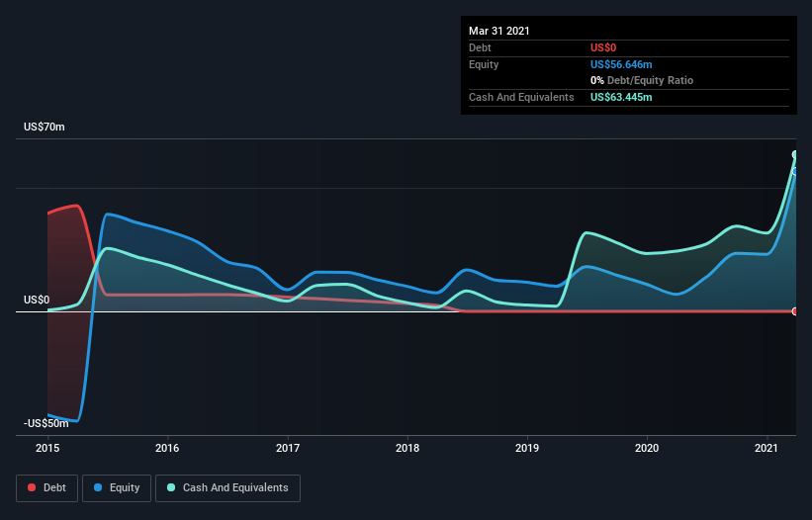Click the US$0 y-axis label
Image resolution: width=812 pixels, height=520 pixels.
(37, 301)
